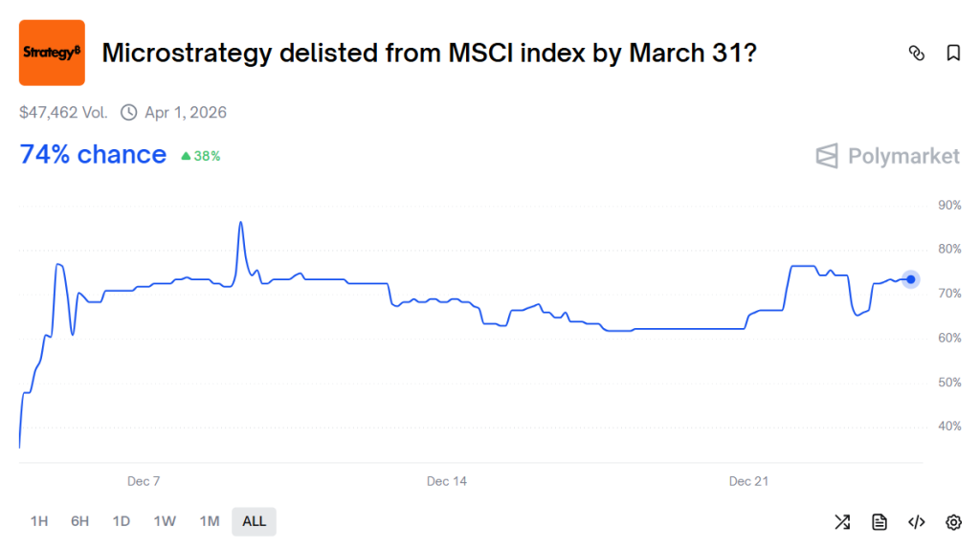This screenshot has height=549, width=980.
Task: Click the green up-arrow 38% change indicator
Action: [200, 156]
